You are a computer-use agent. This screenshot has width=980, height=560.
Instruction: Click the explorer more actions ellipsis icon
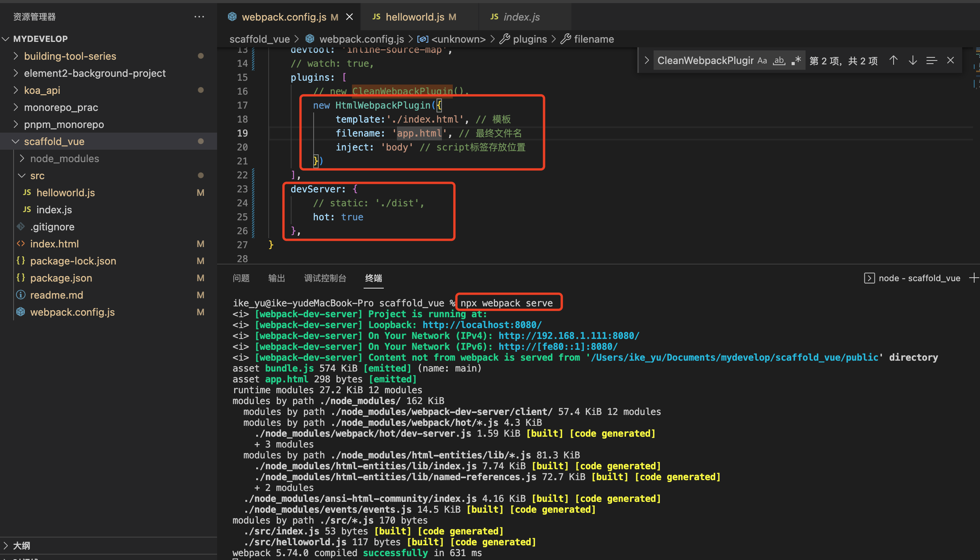click(x=199, y=17)
